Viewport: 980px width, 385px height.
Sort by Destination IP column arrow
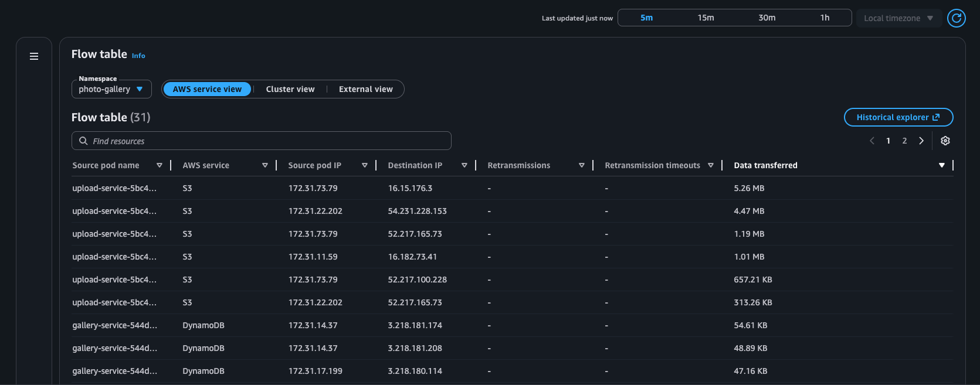pyautogui.click(x=464, y=165)
